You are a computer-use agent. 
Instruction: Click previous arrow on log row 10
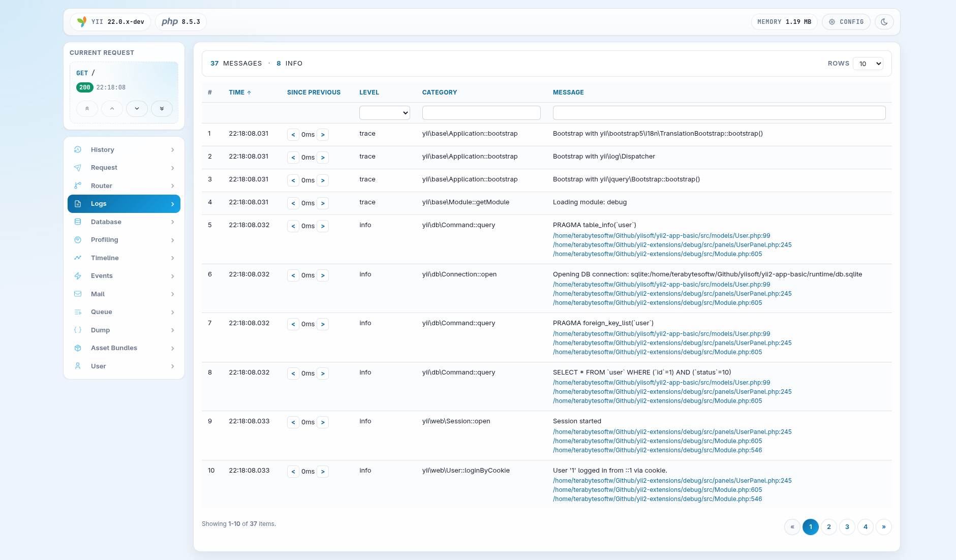(x=293, y=472)
